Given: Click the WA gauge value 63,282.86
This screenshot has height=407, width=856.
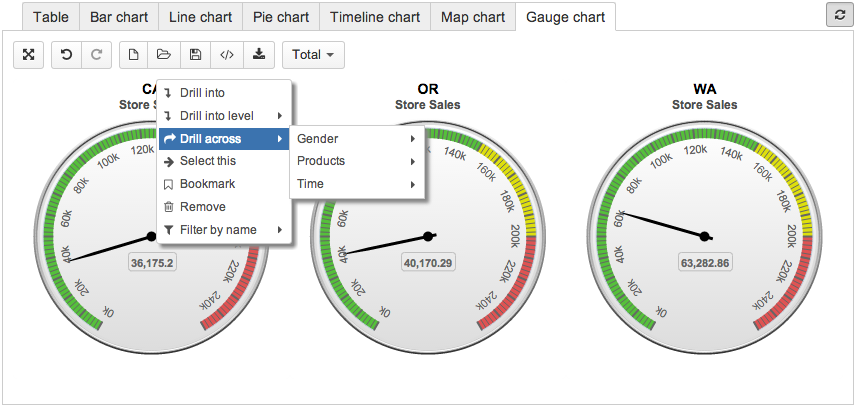Looking at the screenshot, I should 705,263.
